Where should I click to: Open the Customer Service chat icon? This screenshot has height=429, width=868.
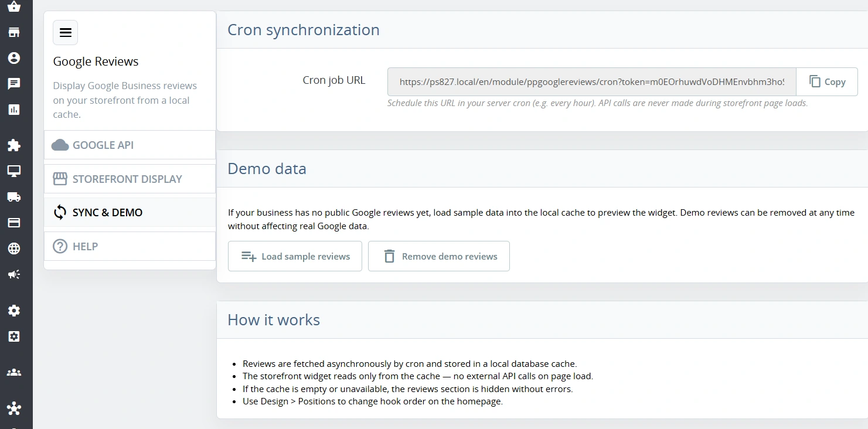(x=14, y=84)
